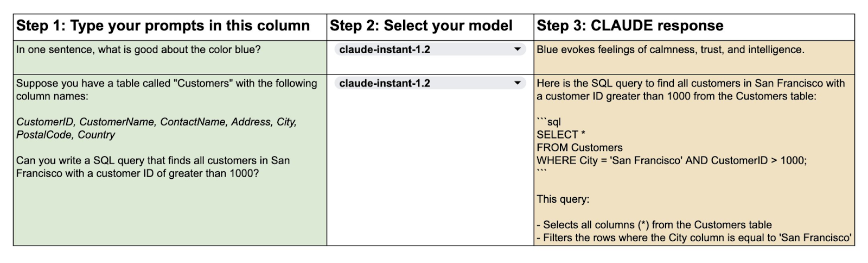Click the 'SELECT *' line in the response

tap(561, 135)
